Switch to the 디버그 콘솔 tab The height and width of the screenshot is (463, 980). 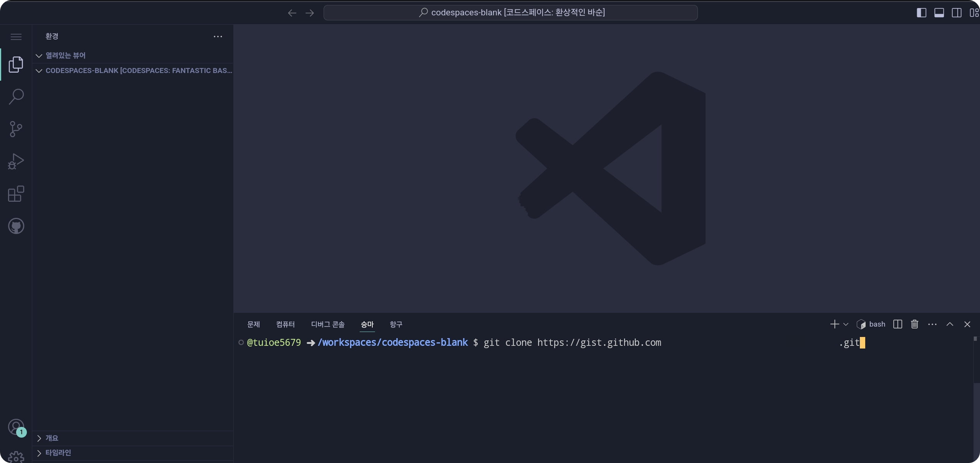(x=327, y=324)
